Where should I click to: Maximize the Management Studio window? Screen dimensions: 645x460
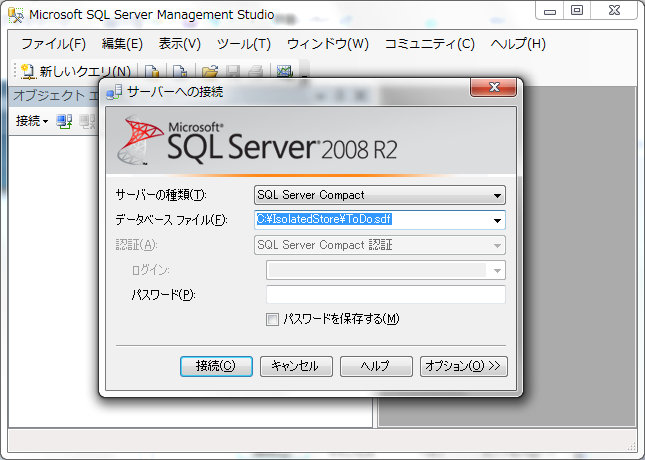pos(577,11)
